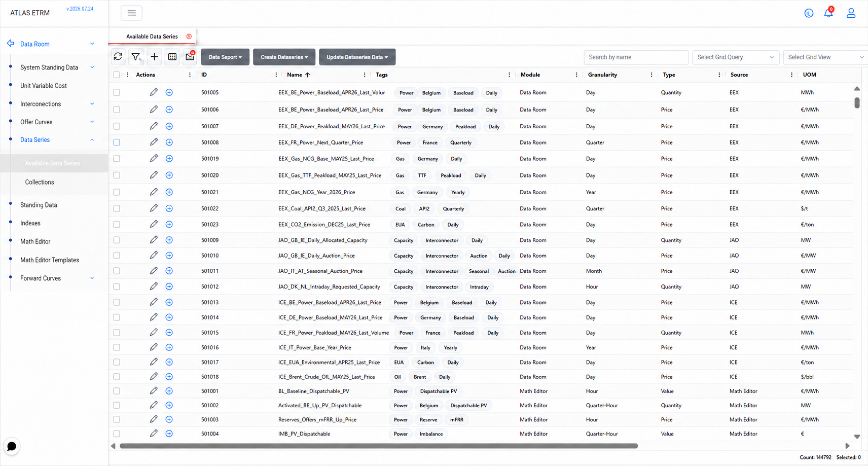The width and height of the screenshot is (868, 466).
Task: Expand the Forward Curves chevron
Action: point(92,278)
